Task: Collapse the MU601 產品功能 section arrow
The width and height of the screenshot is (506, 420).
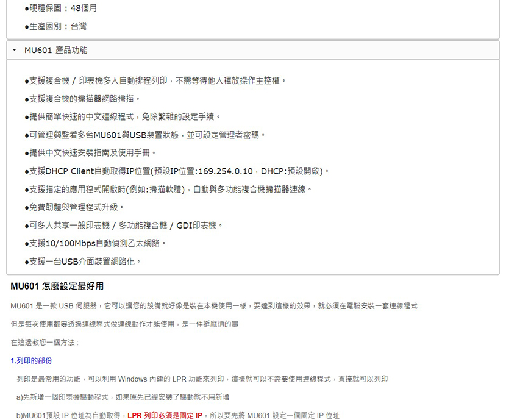Action: pyautogui.click(x=14, y=50)
